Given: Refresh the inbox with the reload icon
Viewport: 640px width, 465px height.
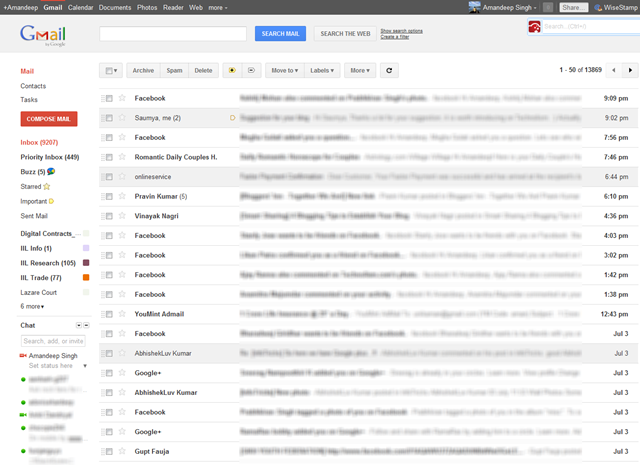Looking at the screenshot, I should [389, 71].
